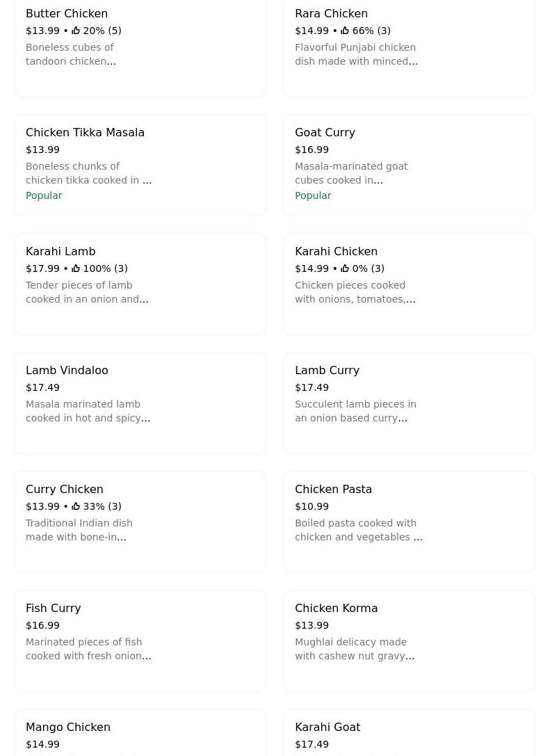This screenshot has width=559, height=756.
Task: Open the Chicken Pasta item
Action: click(409, 522)
